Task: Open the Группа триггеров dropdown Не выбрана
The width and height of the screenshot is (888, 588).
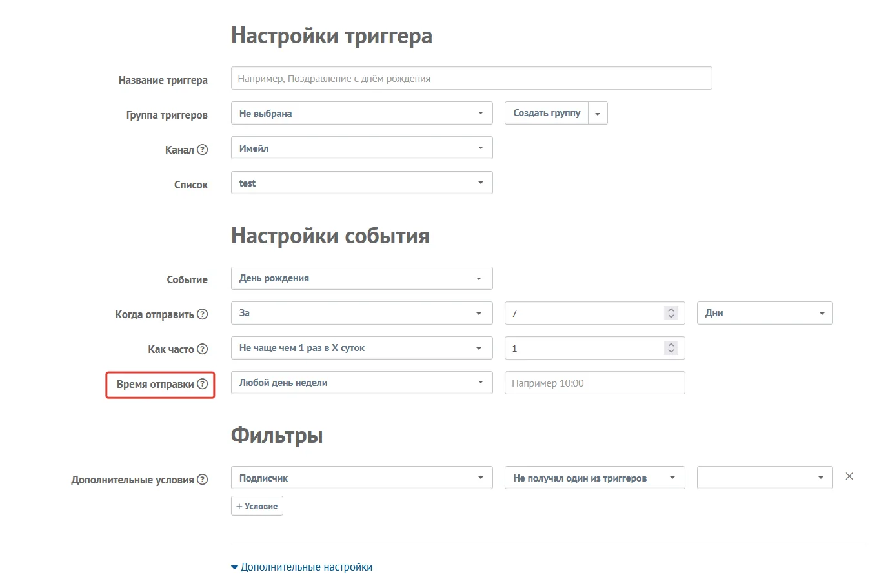Action: pyautogui.click(x=362, y=113)
